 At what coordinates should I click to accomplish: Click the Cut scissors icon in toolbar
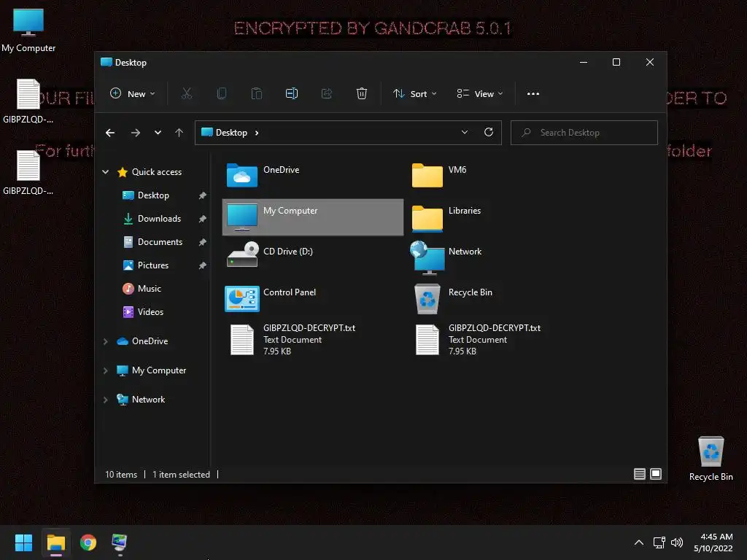(186, 94)
